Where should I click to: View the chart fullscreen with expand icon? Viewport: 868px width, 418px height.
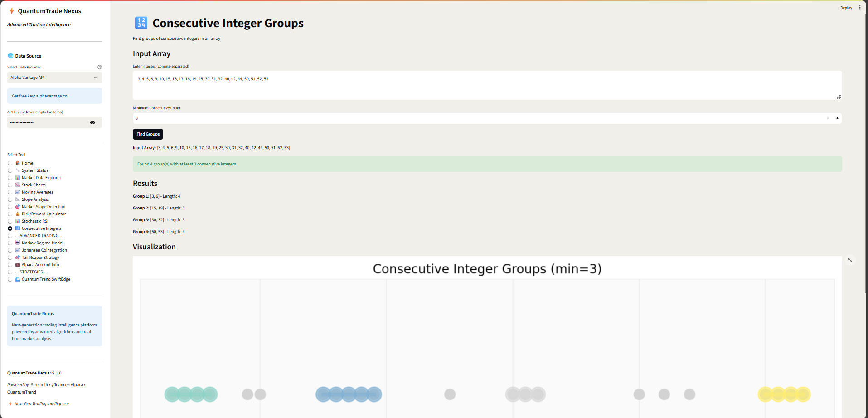click(850, 260)
